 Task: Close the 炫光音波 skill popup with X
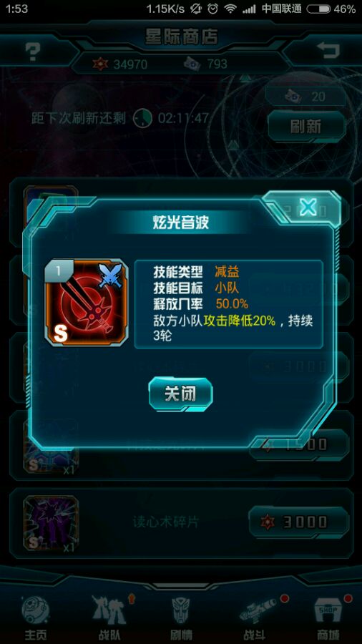308,208
